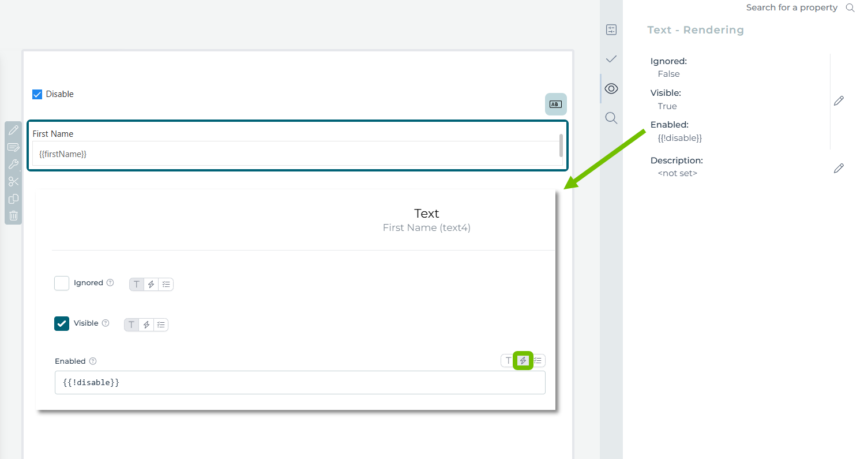Screen dimensions: 868x459
Task: Select the lightning expression mode for Enabled
Action: click(523, 361)
